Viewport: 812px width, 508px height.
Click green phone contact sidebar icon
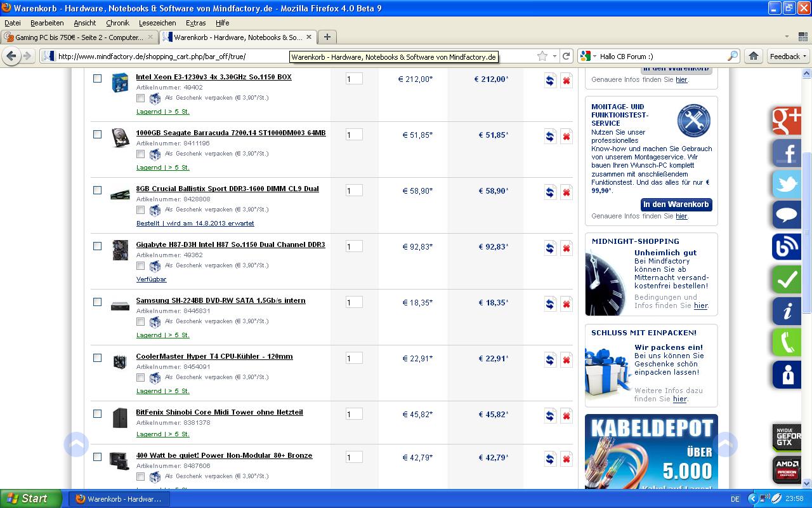point(787,343)
